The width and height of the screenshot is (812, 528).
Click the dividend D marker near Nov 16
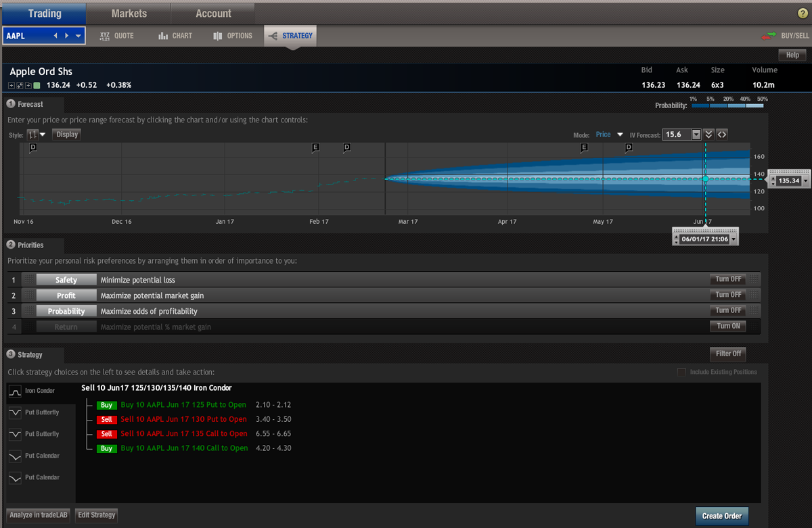(32, 147)
